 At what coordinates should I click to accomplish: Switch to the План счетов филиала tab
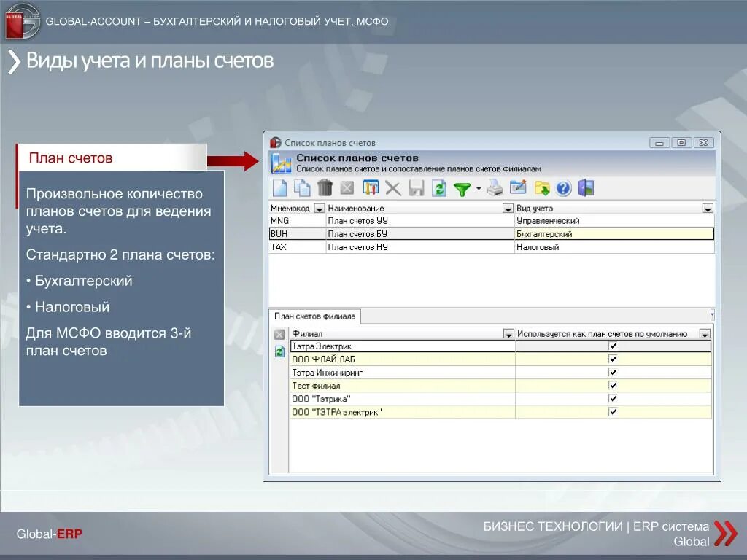click(x=315, y=316)
